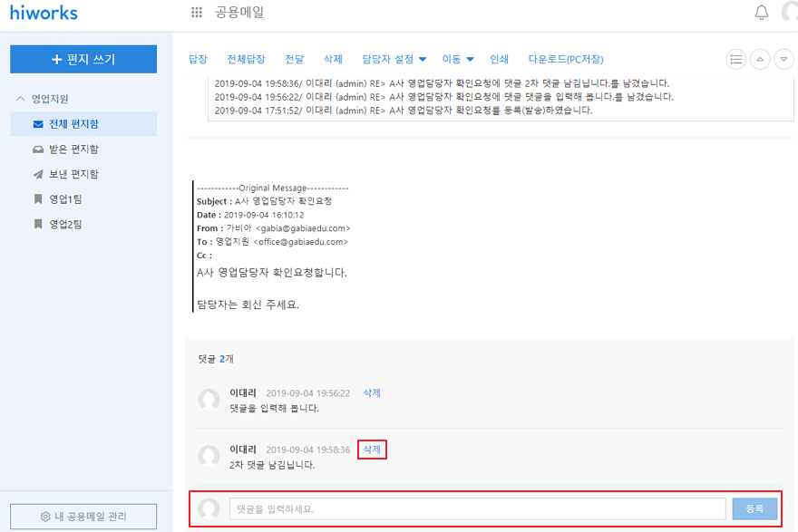The width and height of the screenshot is (798, 532).
Task: Select the 19:58:36 history log line
Action: (442, 83)
